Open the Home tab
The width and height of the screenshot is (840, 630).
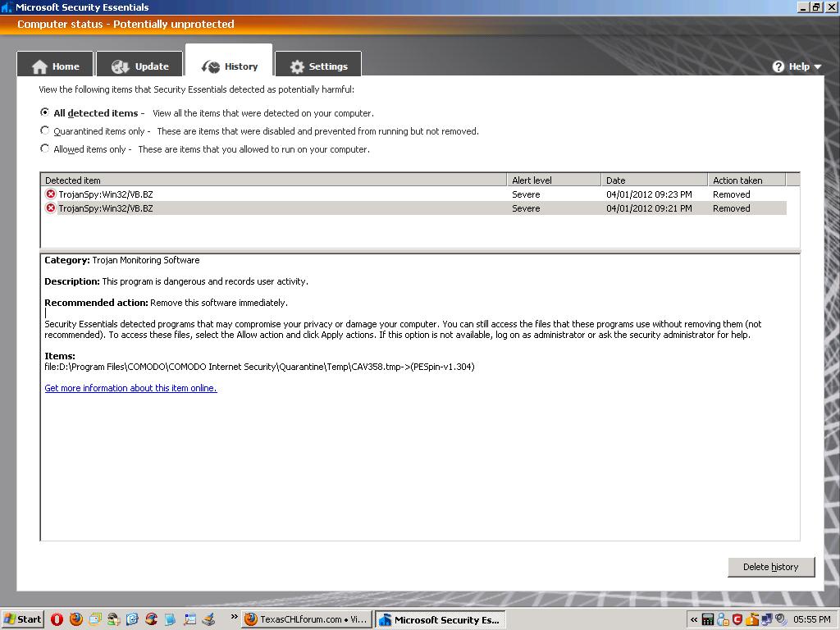[x=55, y=65]
